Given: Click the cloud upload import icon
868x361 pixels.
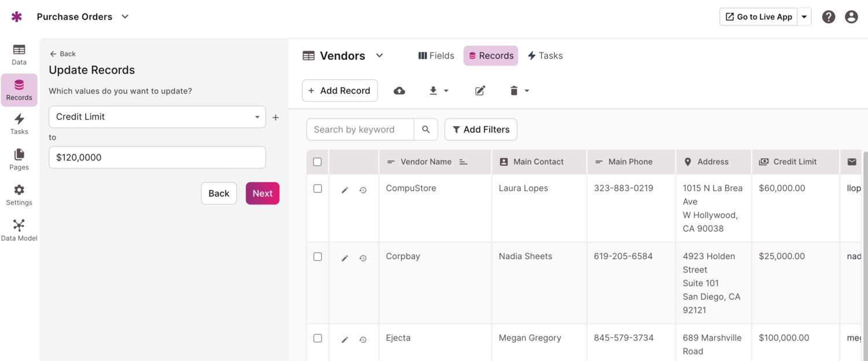Looking at the screenshot, I should (399, 91).
